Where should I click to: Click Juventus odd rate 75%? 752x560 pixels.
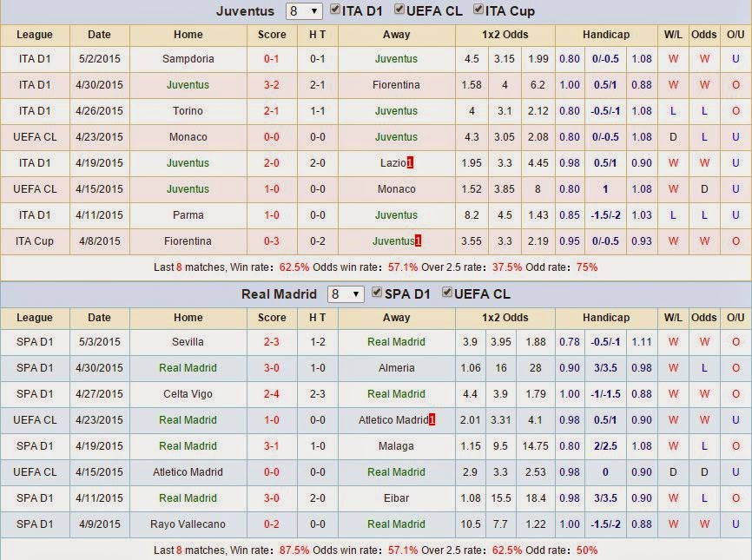587,267
